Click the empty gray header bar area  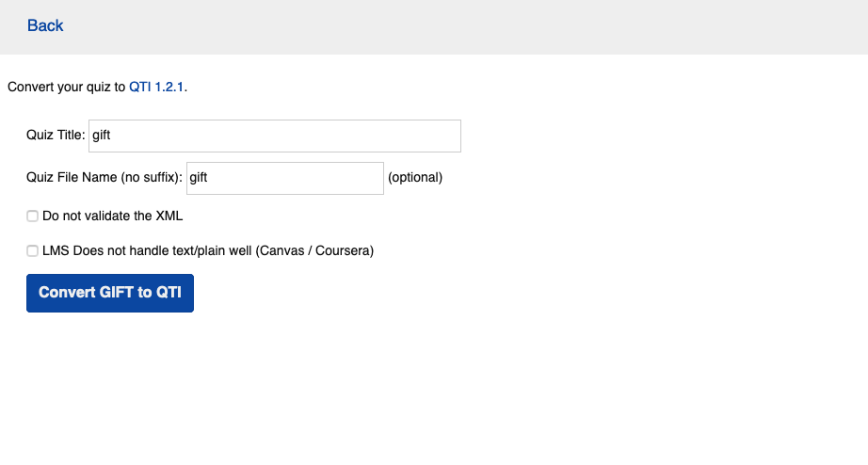(x=471, y=26)
